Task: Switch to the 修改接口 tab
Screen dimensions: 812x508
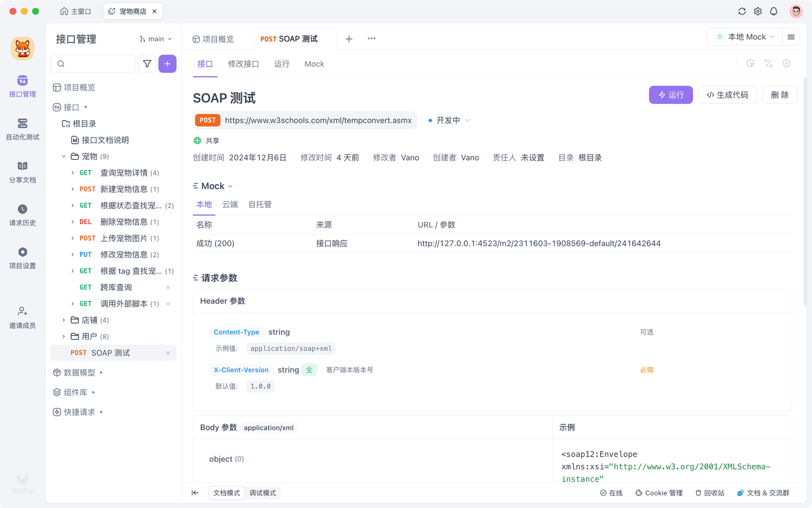Action: click(x=243, y=64)
